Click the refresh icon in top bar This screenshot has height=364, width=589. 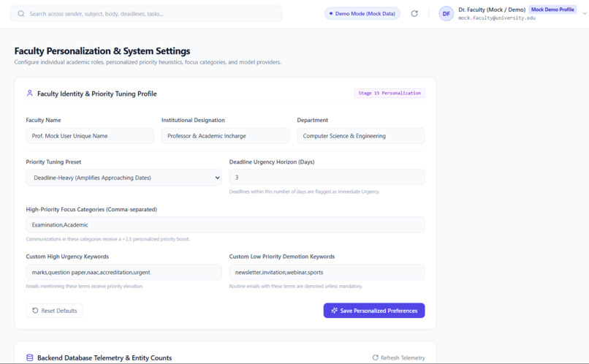pyautogui.click(x=414, y=14)
